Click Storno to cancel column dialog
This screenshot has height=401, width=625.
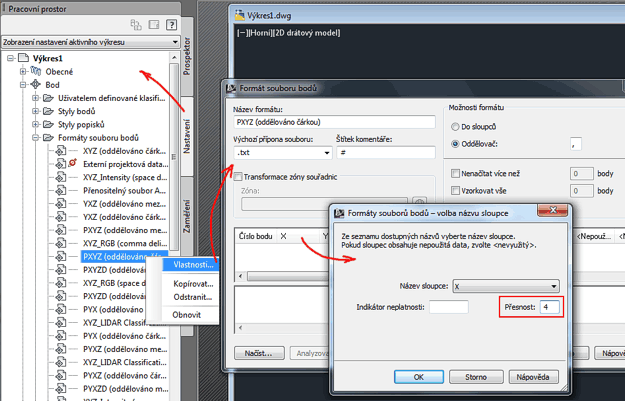click(475, 377)
